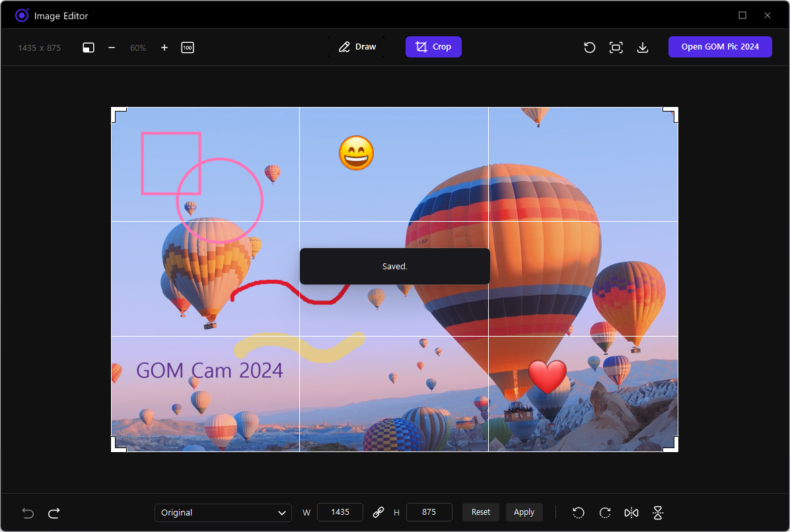Zoom in with the plus icon

pos(164,48)
